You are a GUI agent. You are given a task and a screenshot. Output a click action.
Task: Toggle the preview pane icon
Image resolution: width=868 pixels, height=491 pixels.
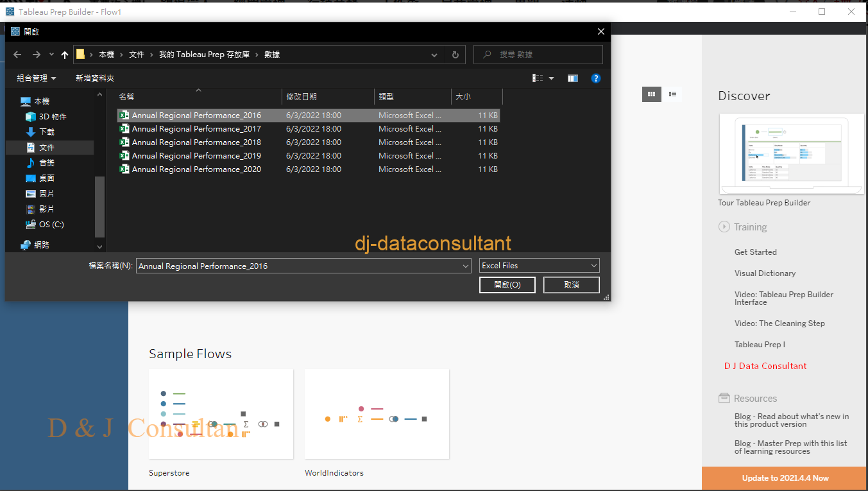tap(573, 78)
